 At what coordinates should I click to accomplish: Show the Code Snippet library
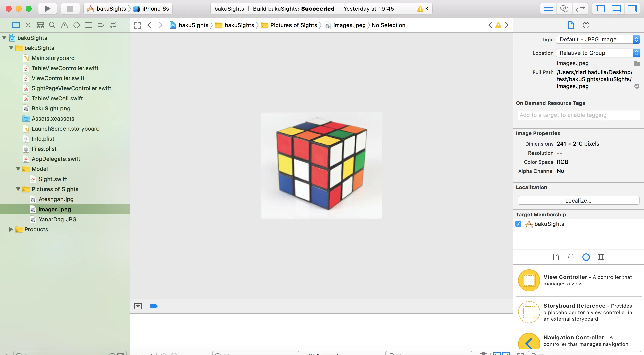[x=571, y=257]
